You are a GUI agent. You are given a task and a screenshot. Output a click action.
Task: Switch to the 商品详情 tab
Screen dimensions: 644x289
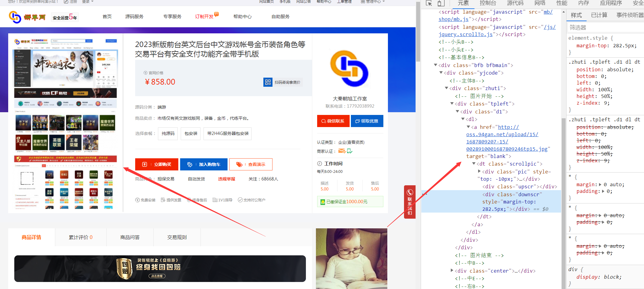tap(32, 237)
